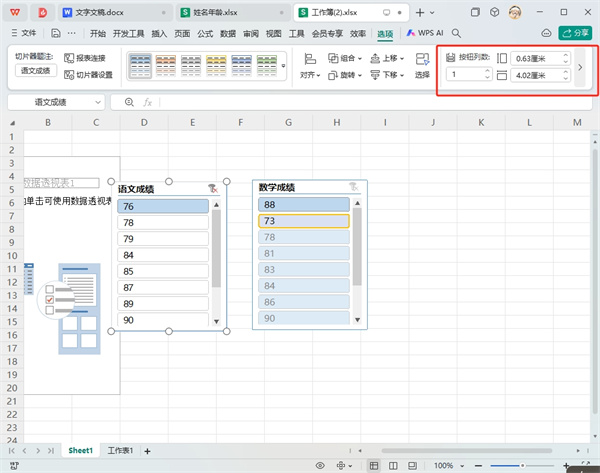Expand the ribbon right chevron arrow
The width and height of the screenshot is (600, 473).
pos(580,67)
